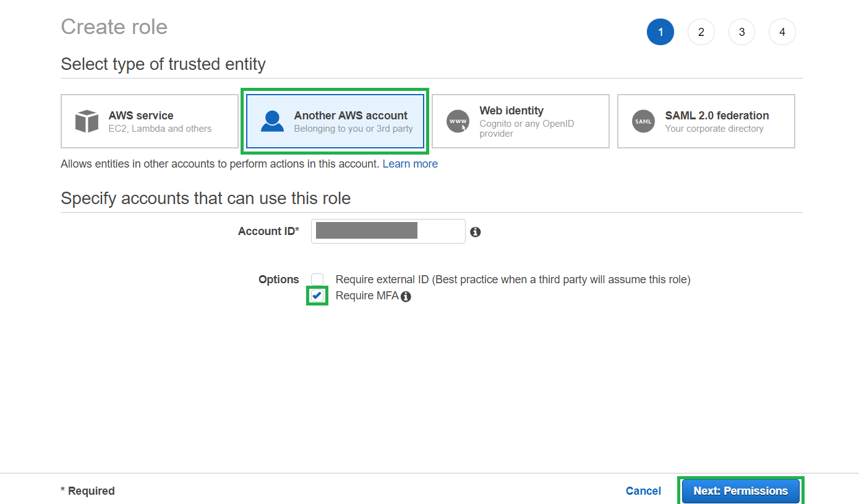Proceed with Next: Permissions button
859x504 pixels.
(740, 490)
